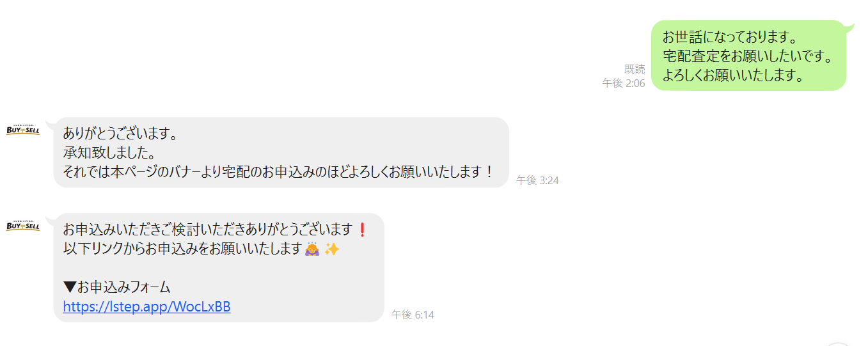This screenshot has width=868, height=346.
Task: Click the line お世話になっております。
Action: pos(729,37)
